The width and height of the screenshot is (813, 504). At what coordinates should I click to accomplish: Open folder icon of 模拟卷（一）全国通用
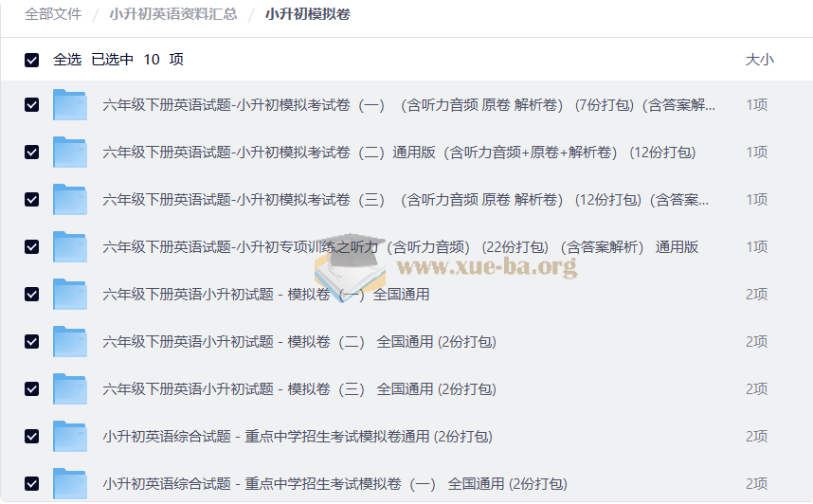click(69, 294)
